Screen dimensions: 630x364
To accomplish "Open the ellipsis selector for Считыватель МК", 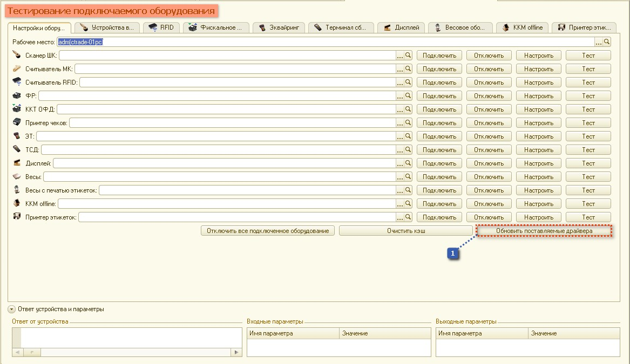I will [x=400, y=69].
